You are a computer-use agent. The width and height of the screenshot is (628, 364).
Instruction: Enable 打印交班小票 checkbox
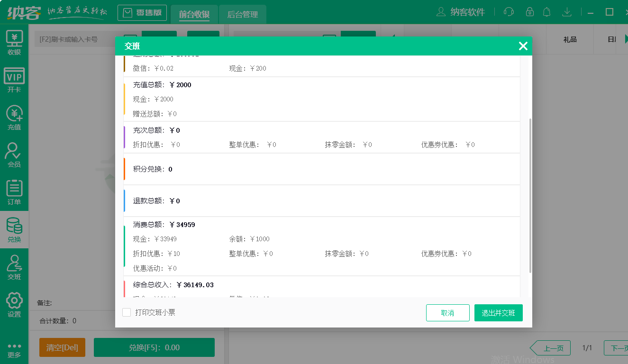(x=127, y=312)
